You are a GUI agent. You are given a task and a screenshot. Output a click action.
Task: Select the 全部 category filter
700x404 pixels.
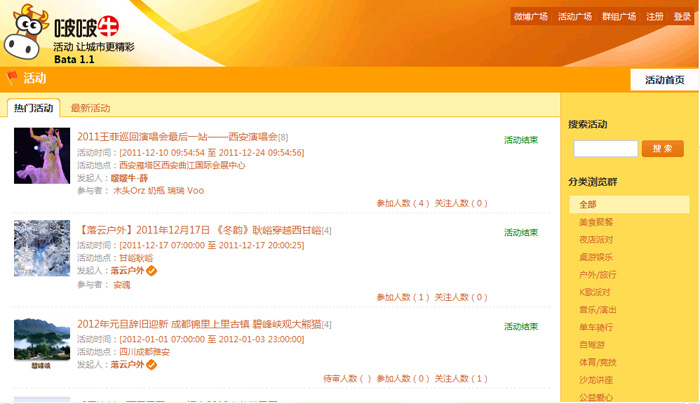tap(588, 205)
